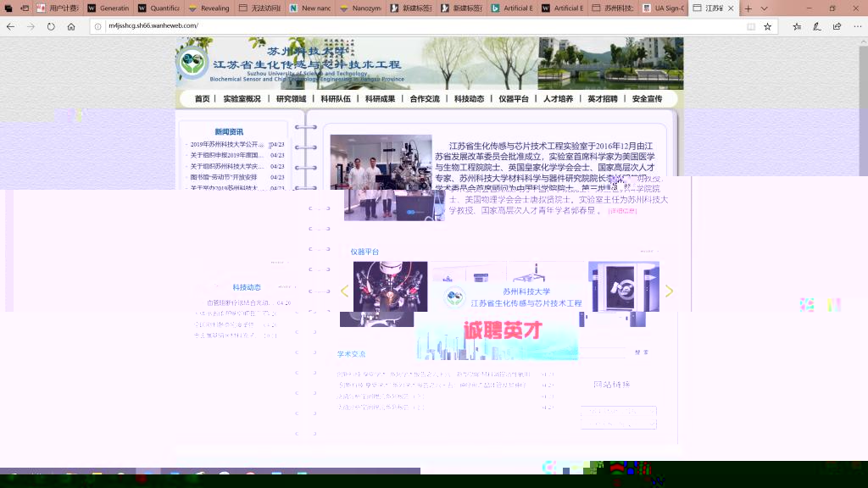Open the 英才招聘 menu item

click(603, 99)
